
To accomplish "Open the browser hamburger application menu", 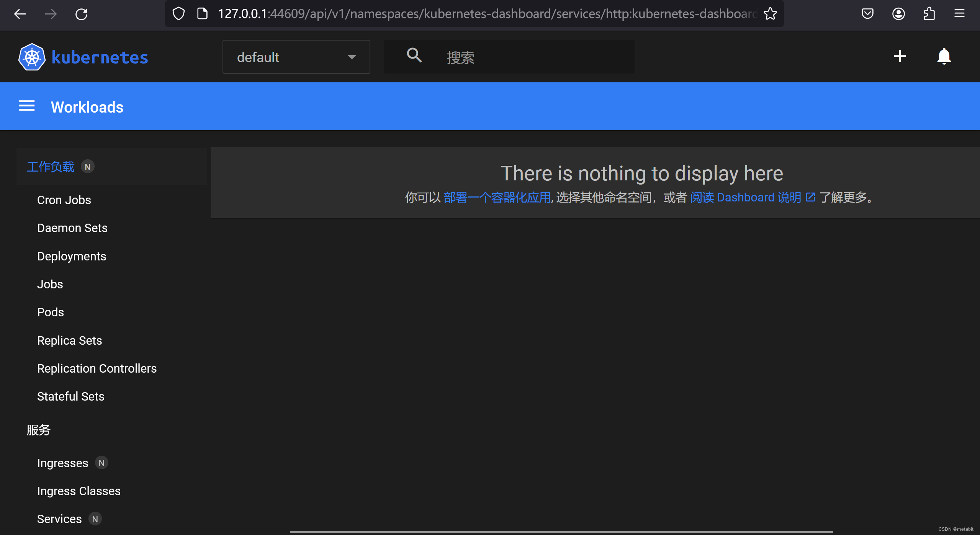I will pyautogui.click(x=959, y=14).
